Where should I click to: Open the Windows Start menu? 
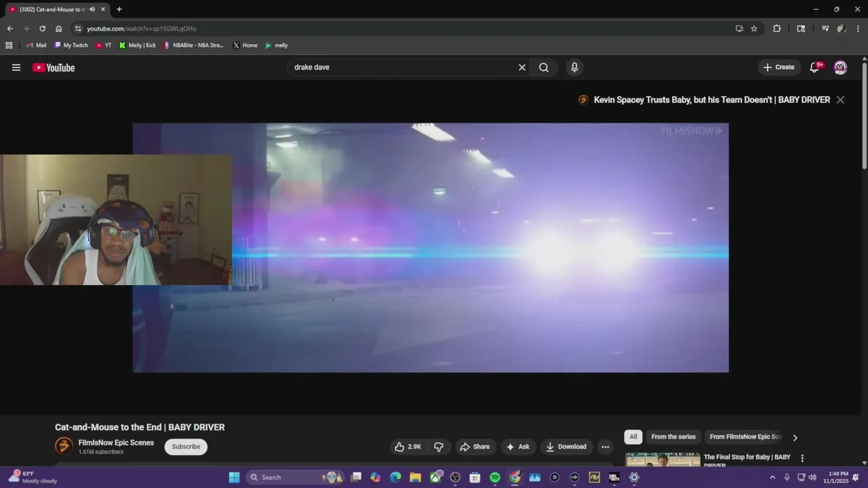(x=234, y=477)
